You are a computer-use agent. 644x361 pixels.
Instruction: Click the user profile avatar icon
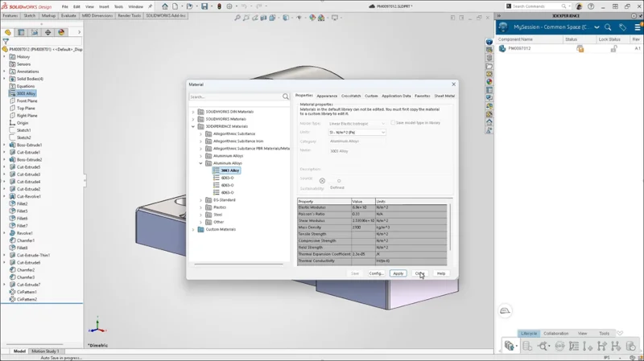579,6
